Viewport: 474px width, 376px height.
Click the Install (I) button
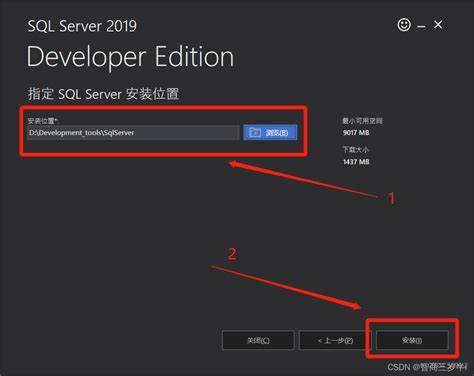(x=412, y=340)
